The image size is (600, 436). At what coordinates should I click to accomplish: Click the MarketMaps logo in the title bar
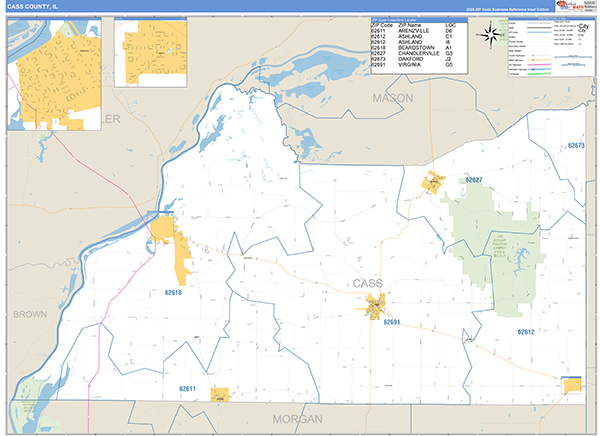(569, 6)
